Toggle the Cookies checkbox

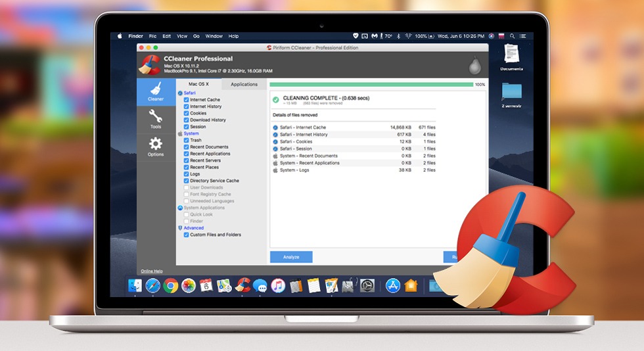click(186, 113)
